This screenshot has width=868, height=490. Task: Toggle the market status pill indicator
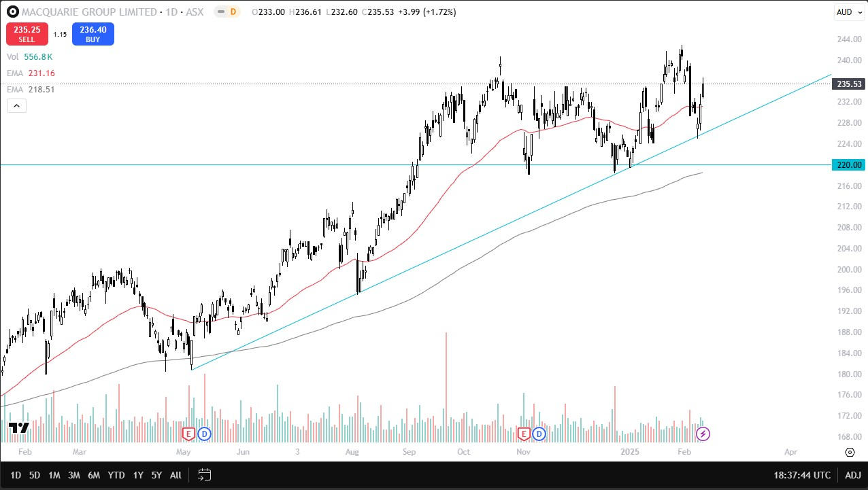(x=220, y=12)
